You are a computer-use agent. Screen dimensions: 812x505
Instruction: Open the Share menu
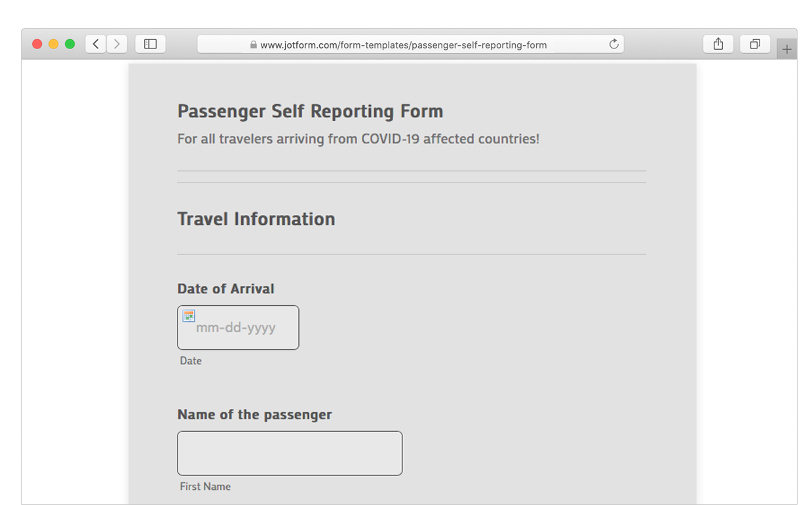pyautogui.click(x=718, y=44)
